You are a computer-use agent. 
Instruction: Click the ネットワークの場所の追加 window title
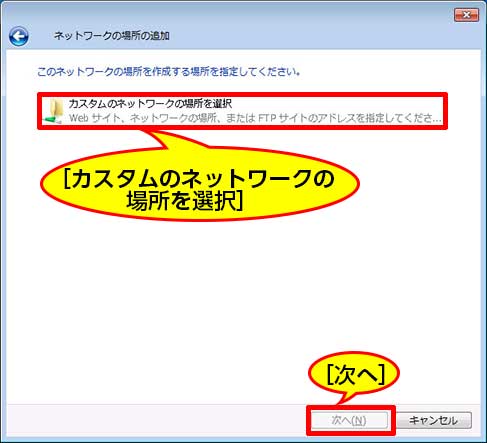click(112, 36)
